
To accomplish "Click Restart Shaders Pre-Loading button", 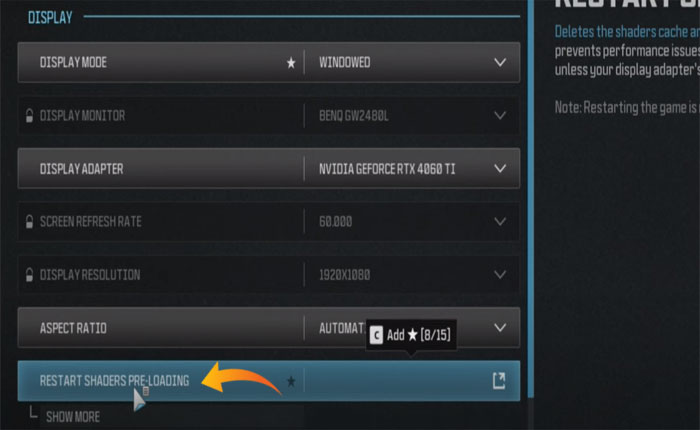I will click(269, 381).
